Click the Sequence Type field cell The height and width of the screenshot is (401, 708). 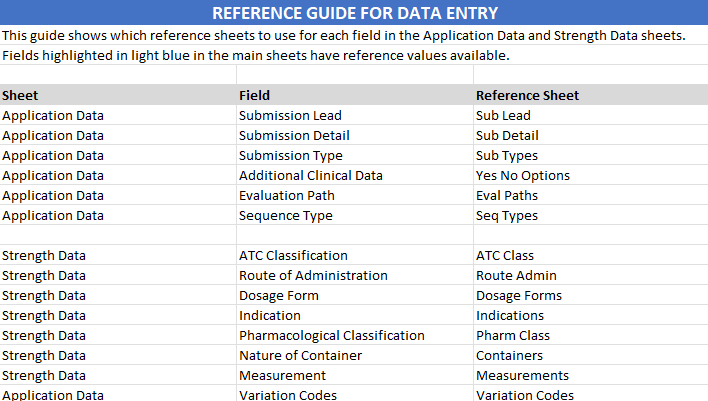[x=285, y=215]
